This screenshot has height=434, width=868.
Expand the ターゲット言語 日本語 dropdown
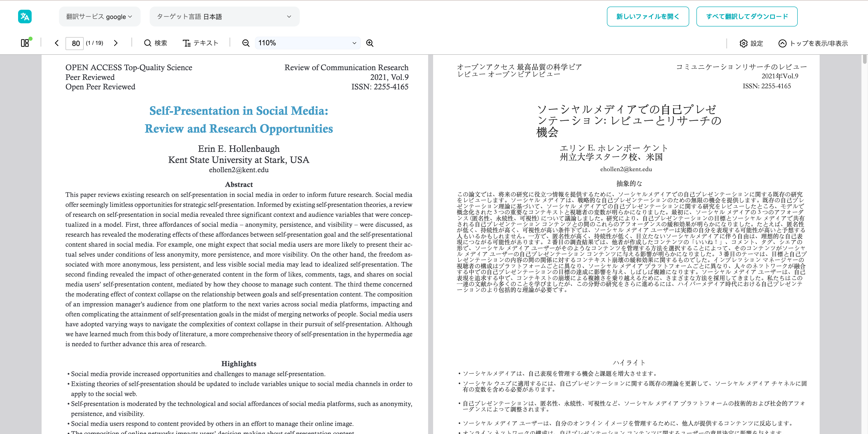pyautogui.click(x=224, y=17)
